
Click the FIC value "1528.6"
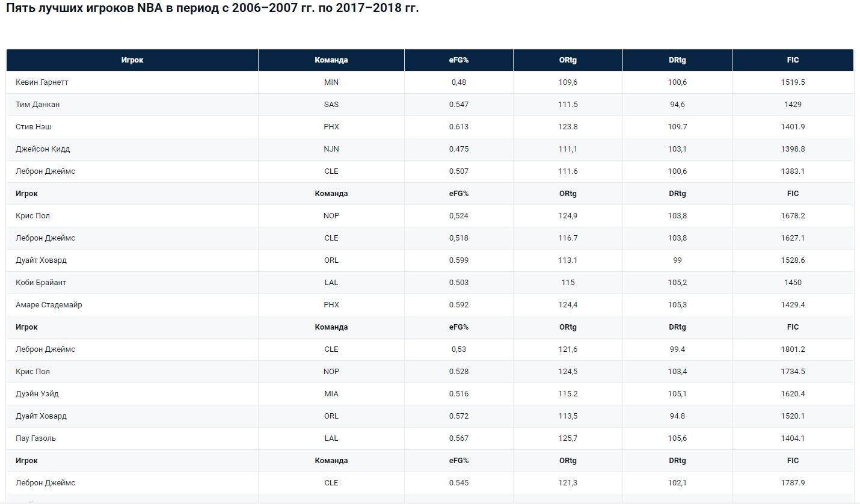pos(793,260)
